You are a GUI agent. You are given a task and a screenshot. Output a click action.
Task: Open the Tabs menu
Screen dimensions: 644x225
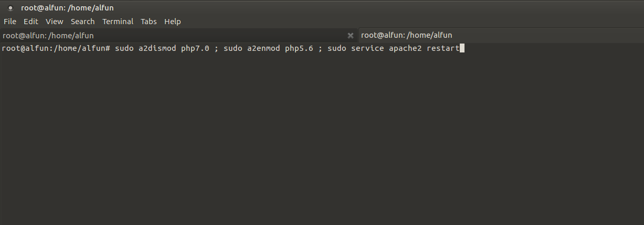tap(149, 22)
